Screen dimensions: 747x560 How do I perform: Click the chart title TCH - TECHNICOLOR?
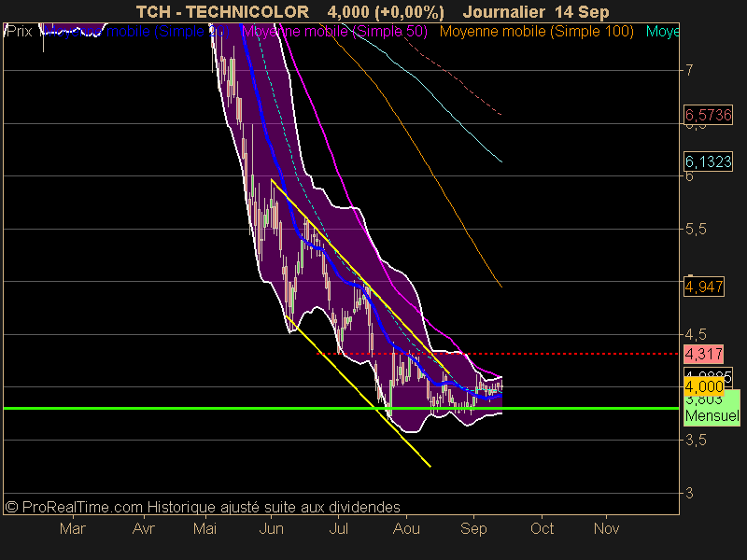point(222,12)
